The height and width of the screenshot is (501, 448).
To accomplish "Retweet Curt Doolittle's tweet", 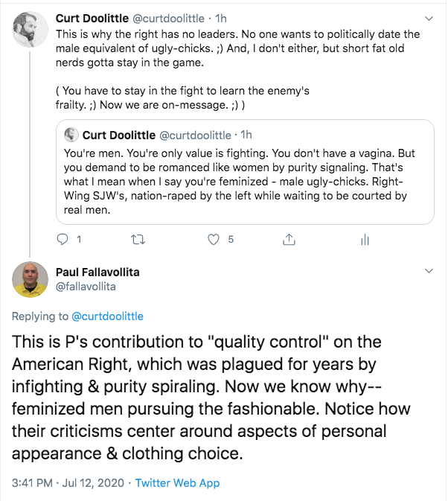I will [138, 240].
